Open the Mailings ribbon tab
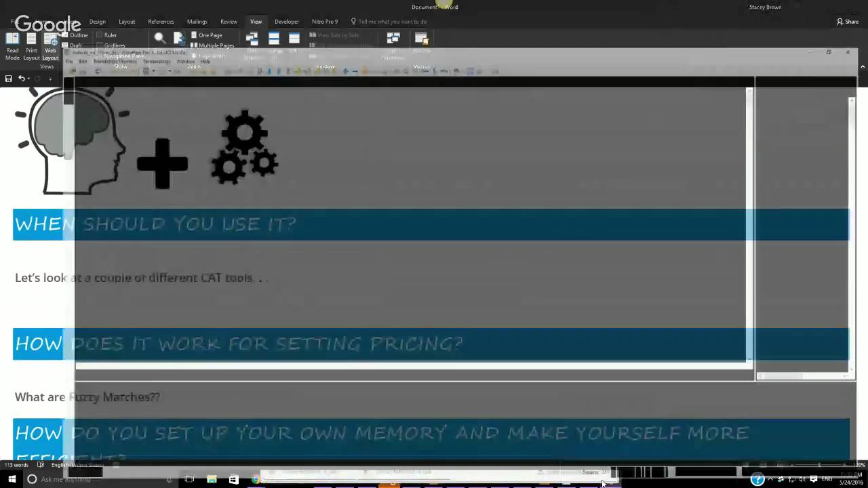The width and height of the screenshot is (868, 488). pos(197,22)
